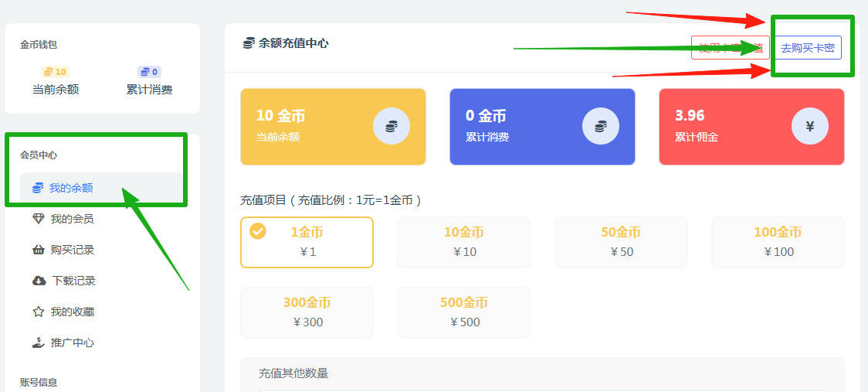The image size is (868, 392).
Task: Pick the 100金币 recharge package
Action: coord(778,242)
